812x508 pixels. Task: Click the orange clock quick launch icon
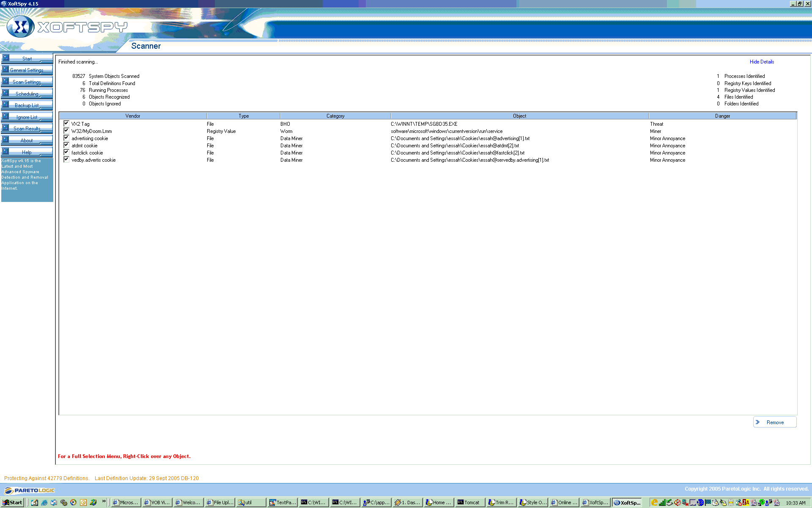tap(83, 502)
